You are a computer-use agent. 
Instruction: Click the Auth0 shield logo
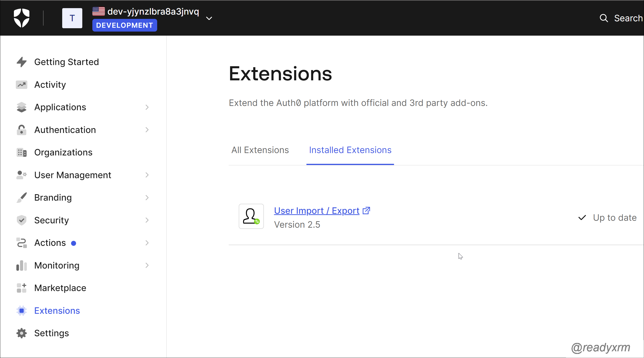pos(22,18)
